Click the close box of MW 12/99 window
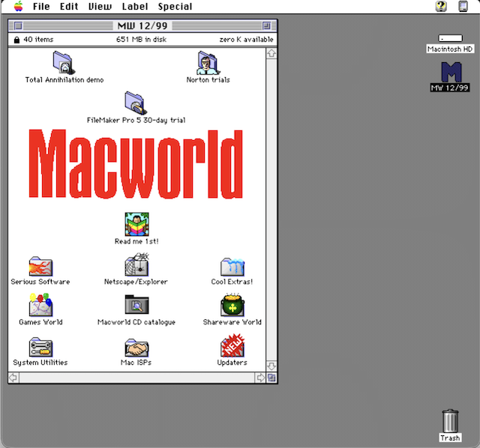The width and height of the screenshot is (480, 448). (18, 25)
